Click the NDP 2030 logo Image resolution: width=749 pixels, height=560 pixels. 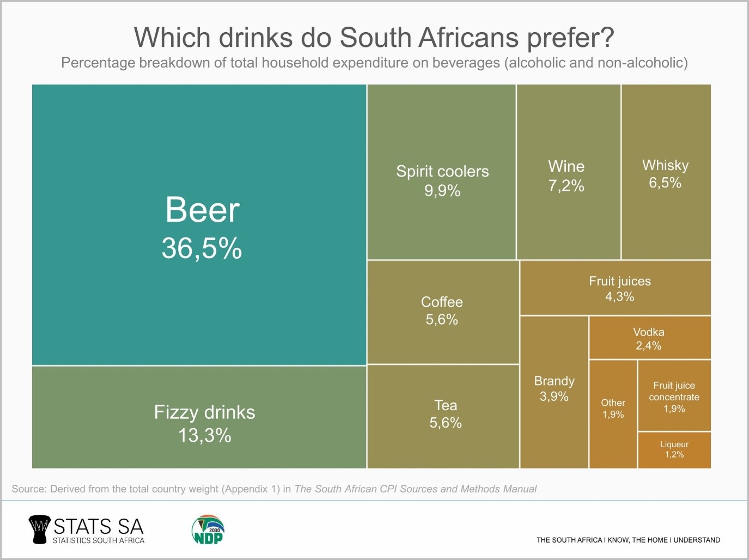(208, 529)
